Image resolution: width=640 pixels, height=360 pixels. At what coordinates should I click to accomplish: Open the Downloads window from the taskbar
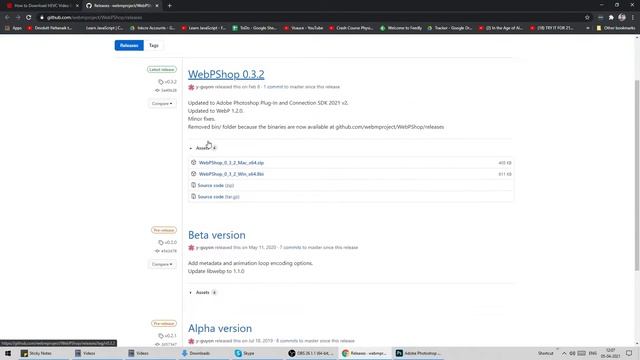coord(196,353)
